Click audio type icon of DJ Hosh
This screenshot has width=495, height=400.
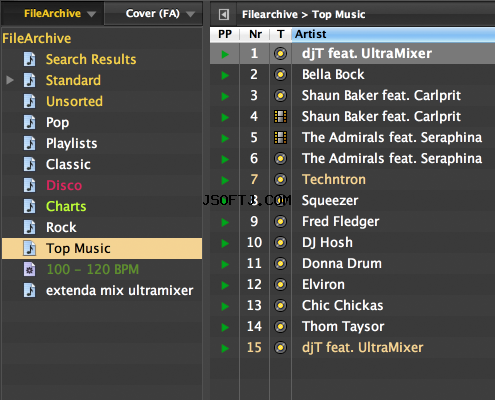click(280, 243)
